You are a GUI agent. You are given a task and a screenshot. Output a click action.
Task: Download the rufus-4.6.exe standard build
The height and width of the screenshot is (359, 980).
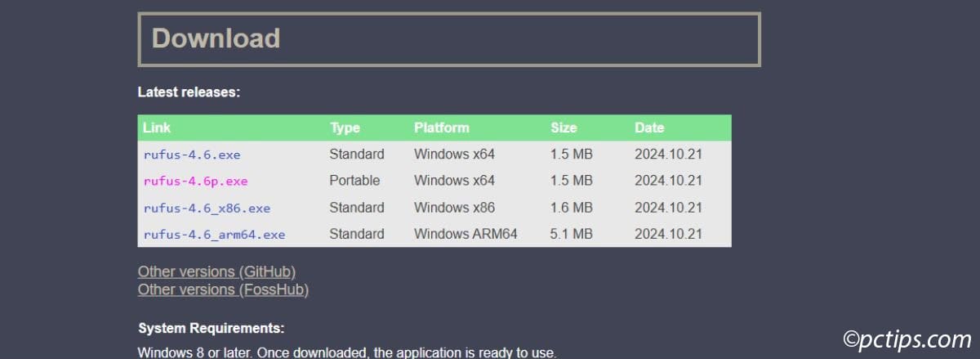point(192,154)
